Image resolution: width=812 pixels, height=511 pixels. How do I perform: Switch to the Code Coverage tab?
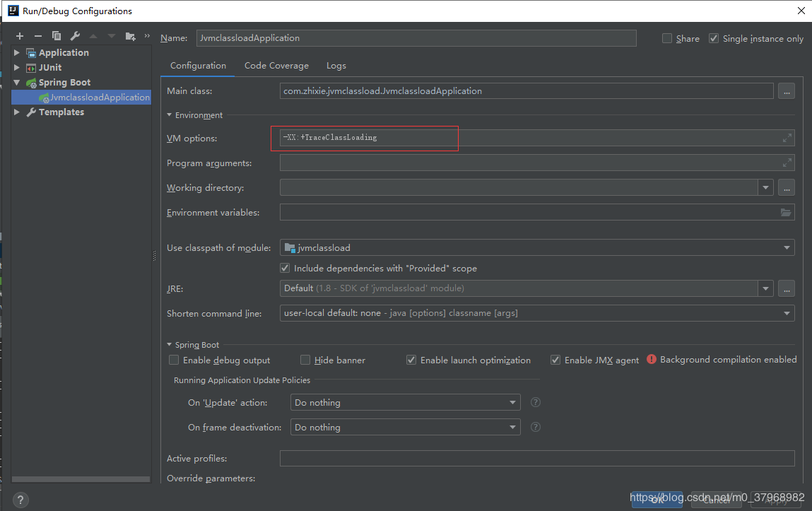pos(276,66)
